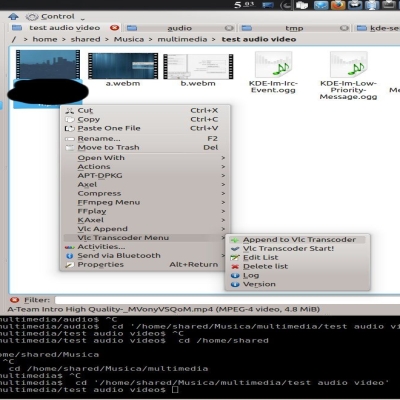Switch to the tmp tab

point(294,28)
